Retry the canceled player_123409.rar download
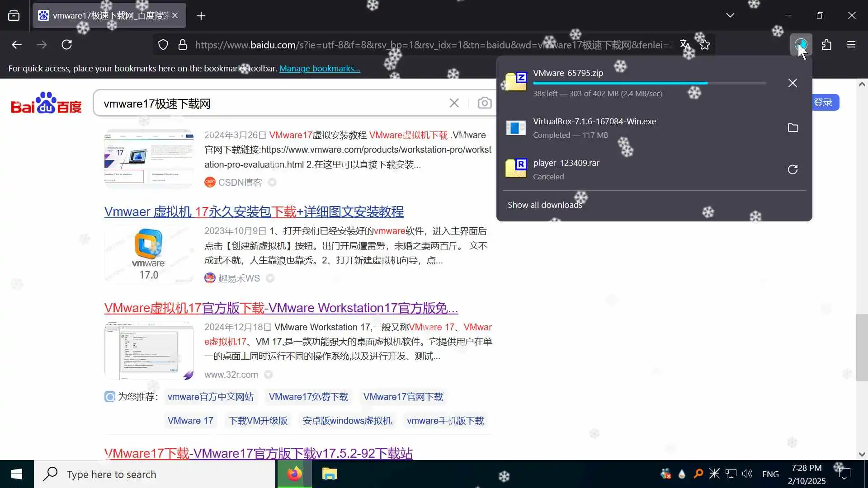Screen dimensions: 868x488 tap(793, 169)
